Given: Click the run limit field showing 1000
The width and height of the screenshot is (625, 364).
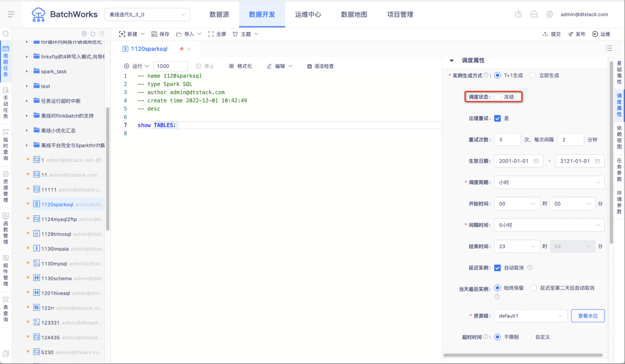Looking at the screenshot, I should [x=170, y=66].
